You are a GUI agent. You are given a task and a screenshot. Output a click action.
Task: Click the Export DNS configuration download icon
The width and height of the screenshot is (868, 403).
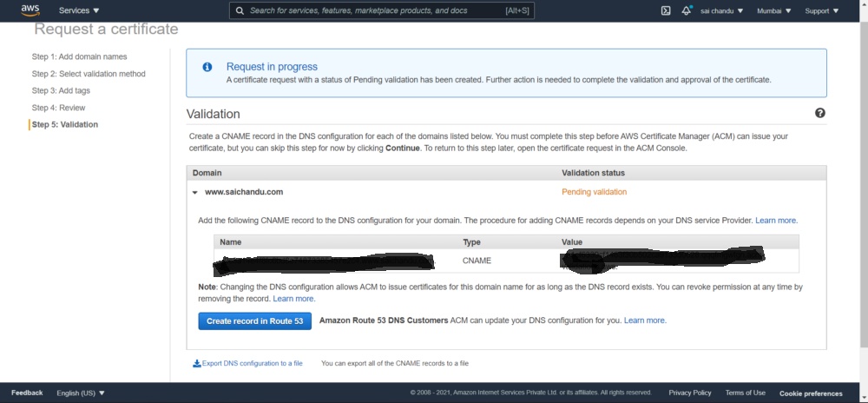196,363
